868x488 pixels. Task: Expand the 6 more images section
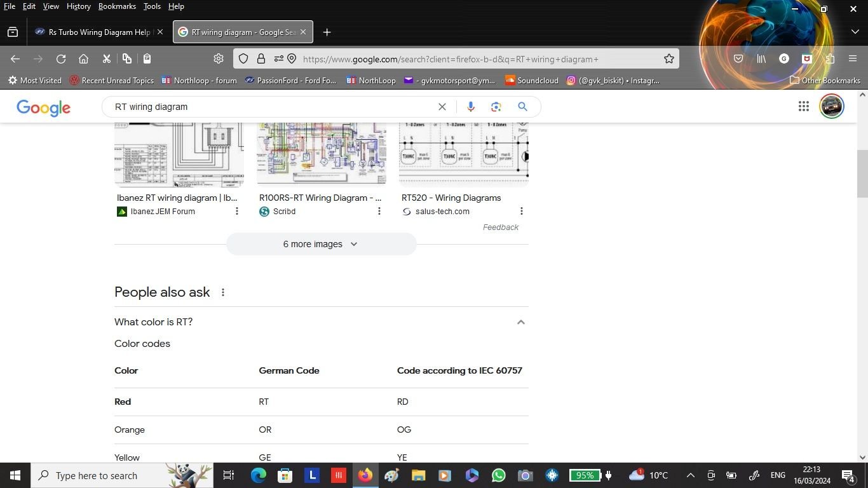321,244
